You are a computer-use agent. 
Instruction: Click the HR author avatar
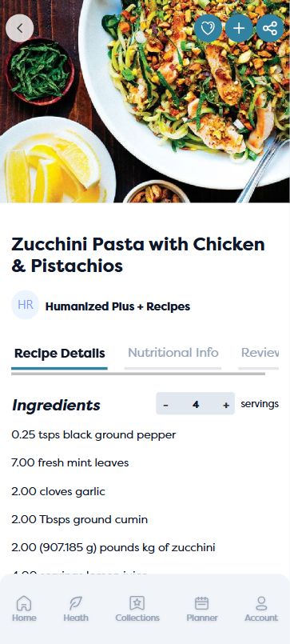pyautogui.click(x=26, y=305)
